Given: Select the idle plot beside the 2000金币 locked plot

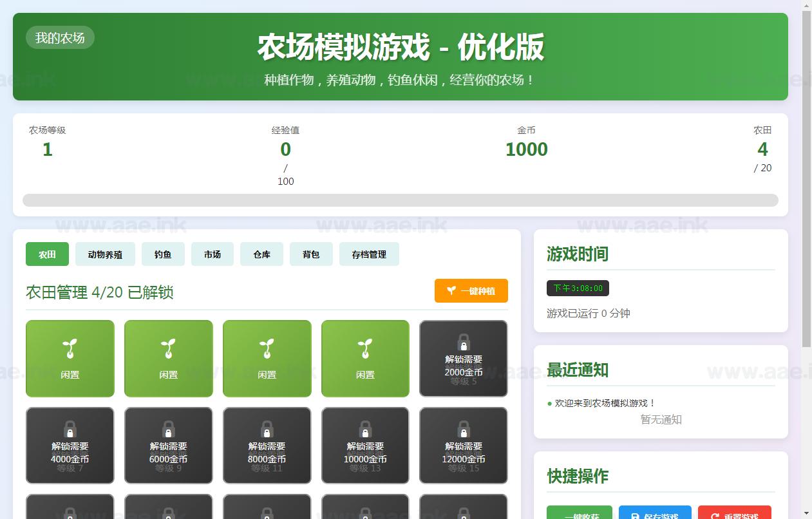Looking at the screenshot, I should [x=365, y=359].
